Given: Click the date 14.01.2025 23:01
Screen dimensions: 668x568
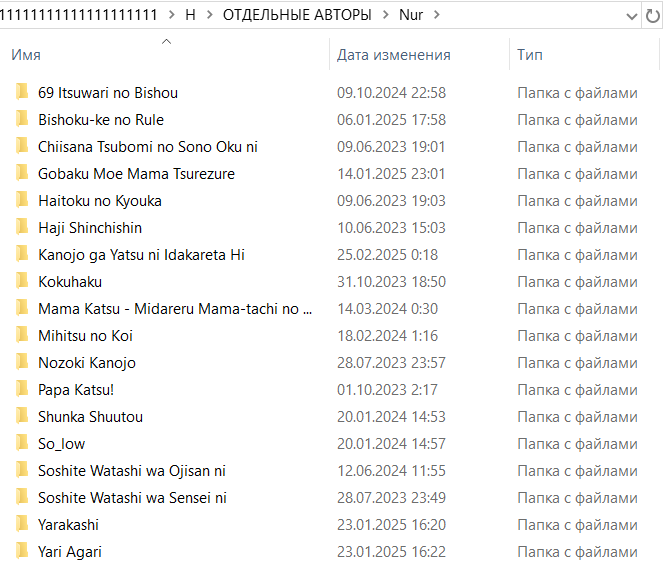Looking at the screenshot, I should [x=391, y=174].
